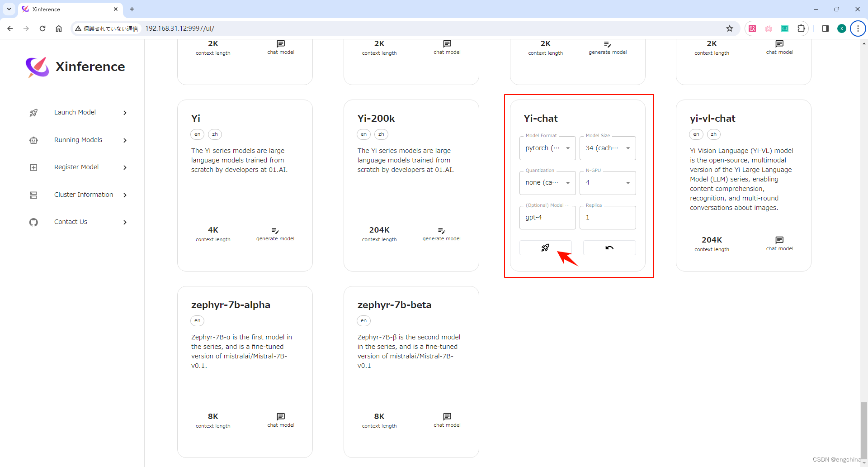Open the N-GPU dropdown showing 4

click(608, 183)
